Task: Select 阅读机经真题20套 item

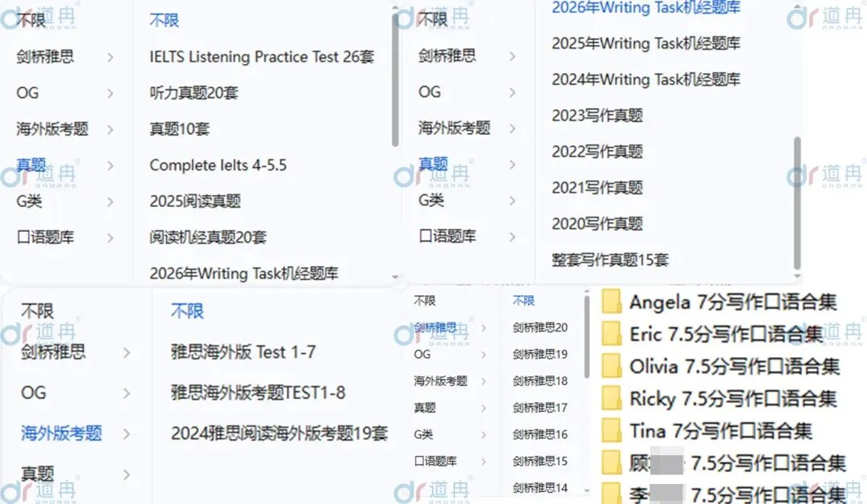Action: click(208, 238)
